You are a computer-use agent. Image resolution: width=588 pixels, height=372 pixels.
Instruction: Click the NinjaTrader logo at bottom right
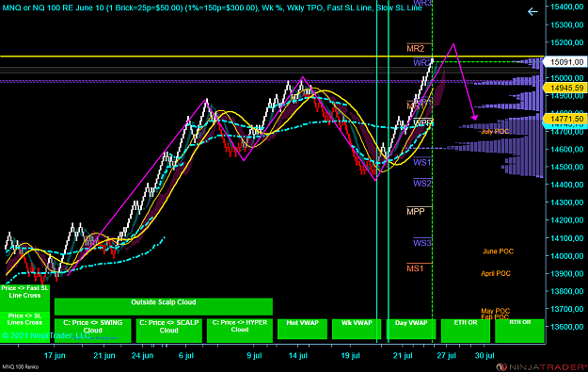click(x=542, y=366)
